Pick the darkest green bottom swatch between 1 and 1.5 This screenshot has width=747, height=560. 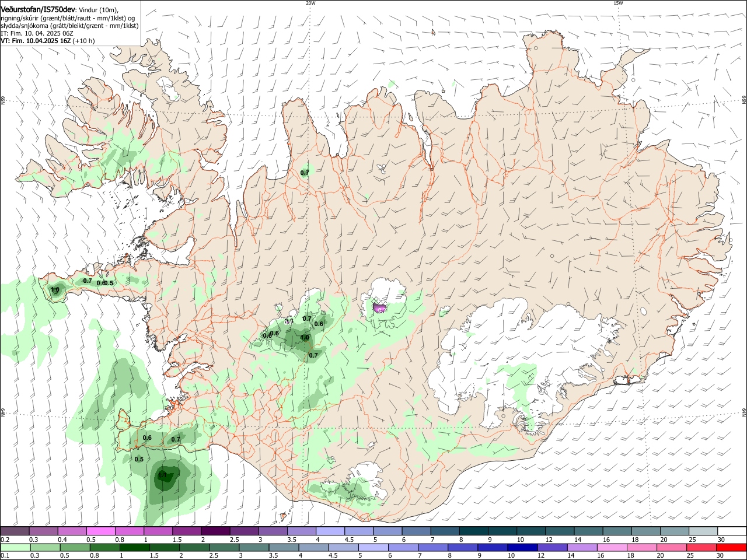(134, 548)
